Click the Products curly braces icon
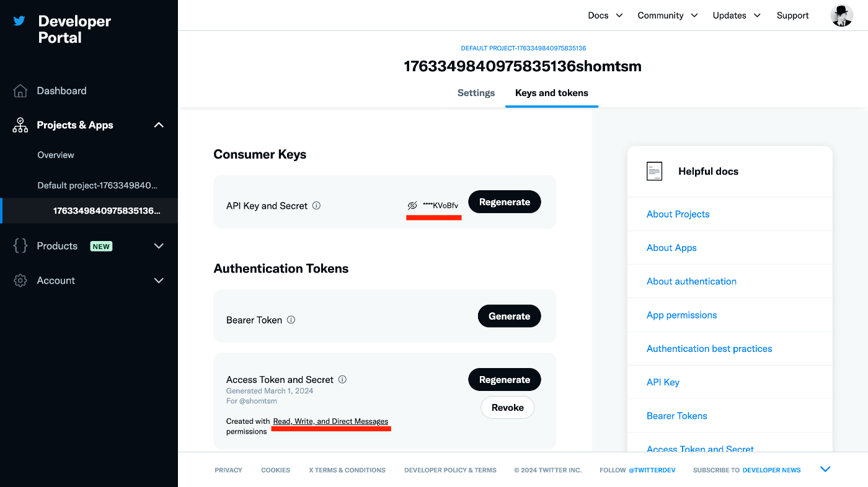The height and width of the screenshot is (487, 868). click(20, 246)
